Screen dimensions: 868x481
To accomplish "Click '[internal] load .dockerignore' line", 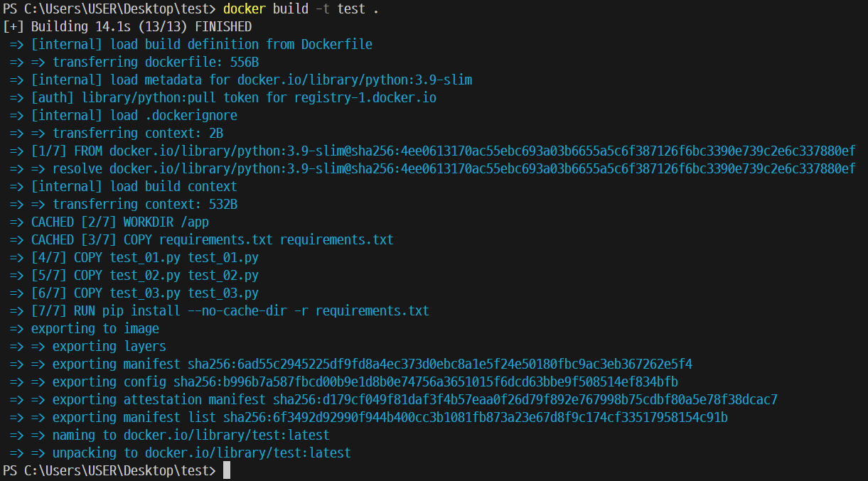I will 124,116.
